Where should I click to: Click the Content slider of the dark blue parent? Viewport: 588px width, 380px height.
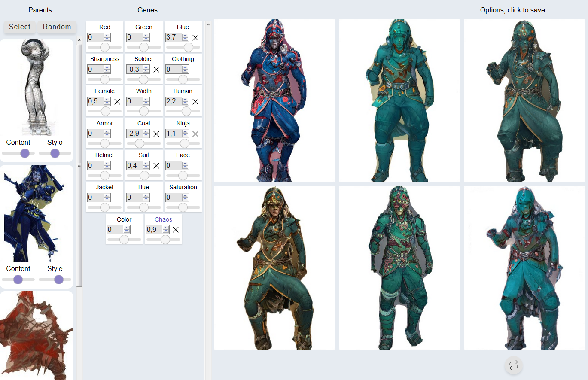(x=18, y=280)
